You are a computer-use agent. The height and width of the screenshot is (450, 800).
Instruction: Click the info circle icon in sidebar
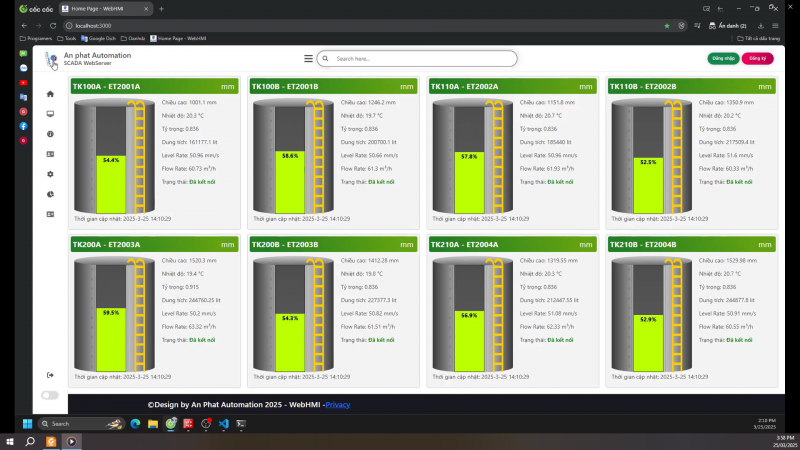point(50,134)
